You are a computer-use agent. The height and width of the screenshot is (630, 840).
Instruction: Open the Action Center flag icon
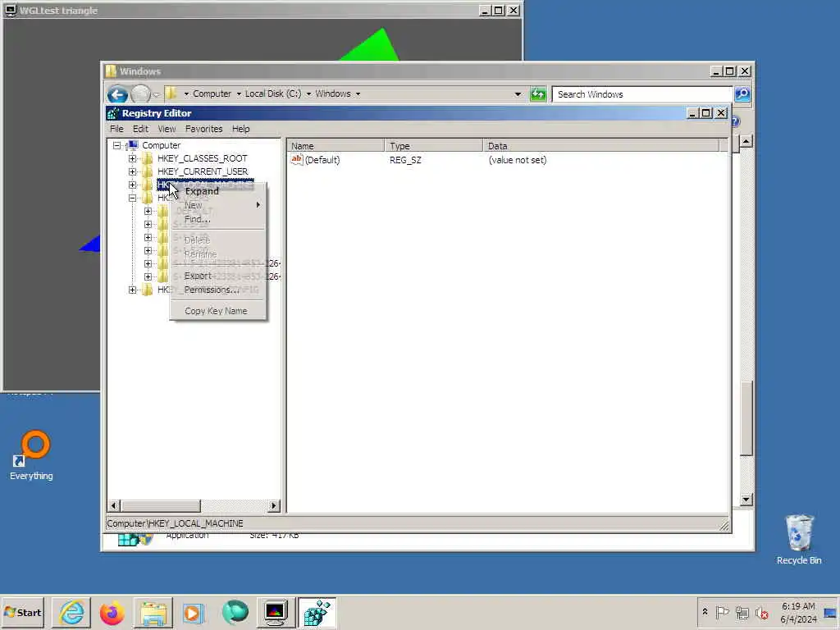(722, 612)
